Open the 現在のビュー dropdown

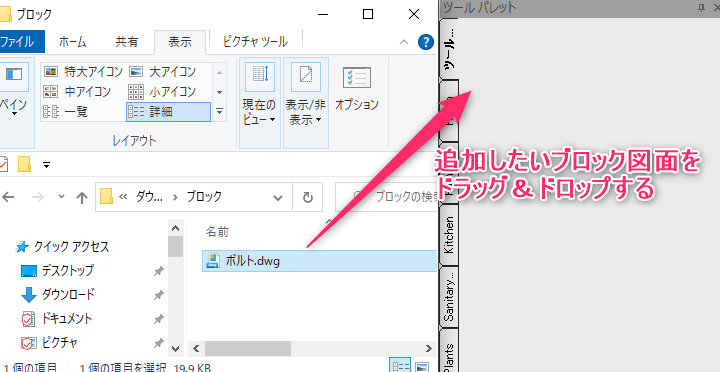tap(259, 103)
